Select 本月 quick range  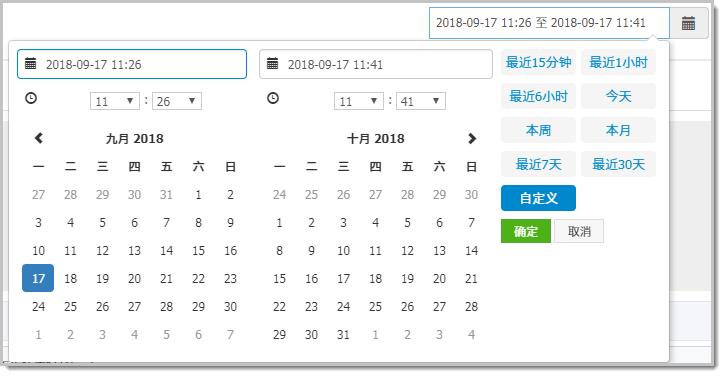pos(618,130)
